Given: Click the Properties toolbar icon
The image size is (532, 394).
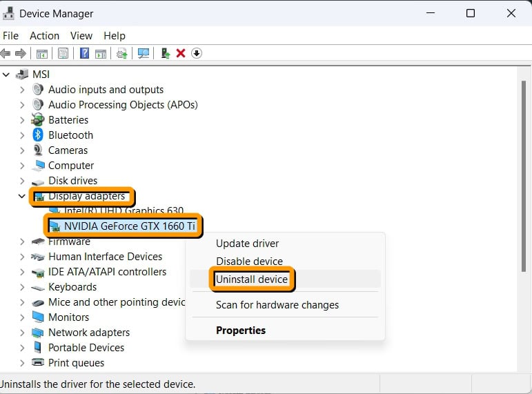Looking at the screenshot, I should coord(63,53).
